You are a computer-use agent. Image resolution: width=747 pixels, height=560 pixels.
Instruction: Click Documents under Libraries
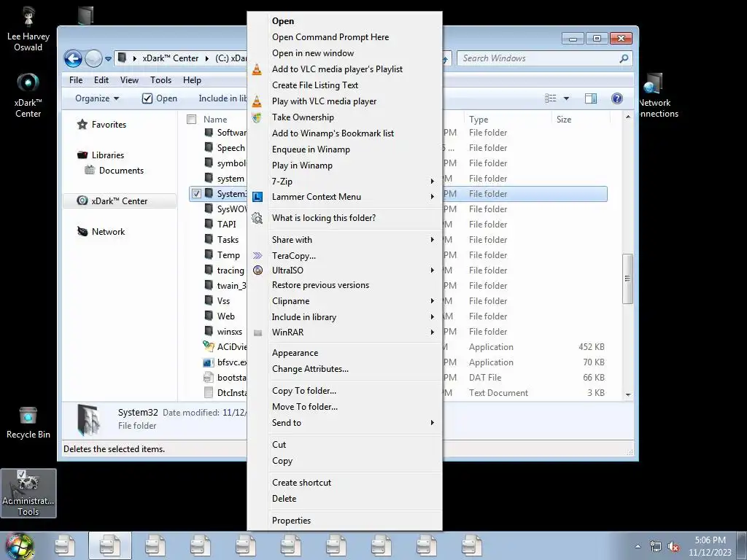click(121, 171)
